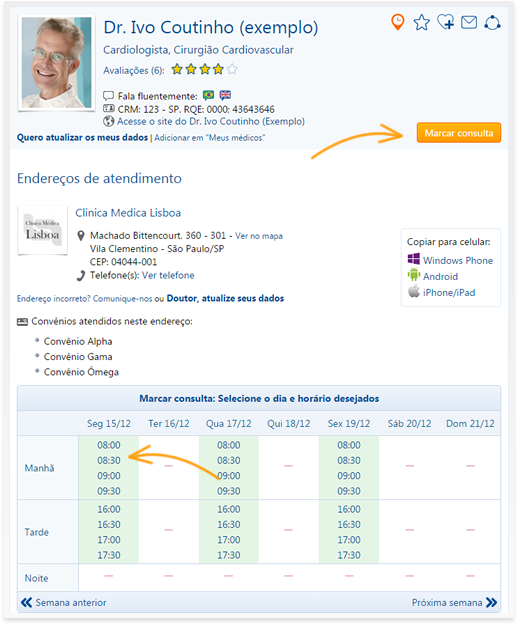Screen dimensions: 518x625
Task: Click Quero atualizar os meus dados
Action: [x=82, y=138]
